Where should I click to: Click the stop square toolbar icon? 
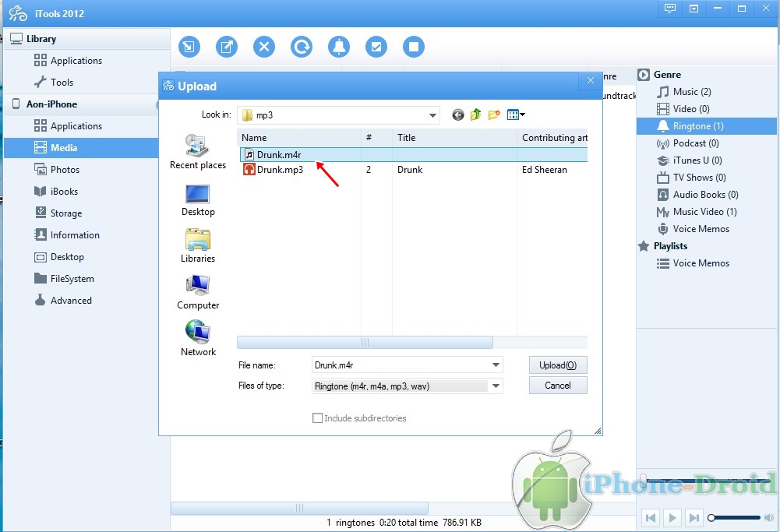pos(414,48)
